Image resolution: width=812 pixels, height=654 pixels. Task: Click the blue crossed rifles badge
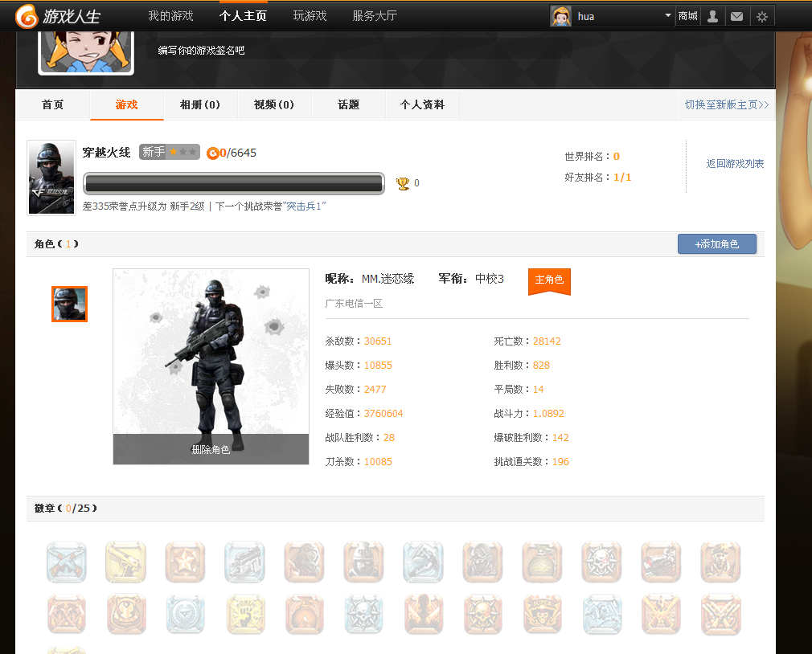pyautogui.click(x=66, y=562)
